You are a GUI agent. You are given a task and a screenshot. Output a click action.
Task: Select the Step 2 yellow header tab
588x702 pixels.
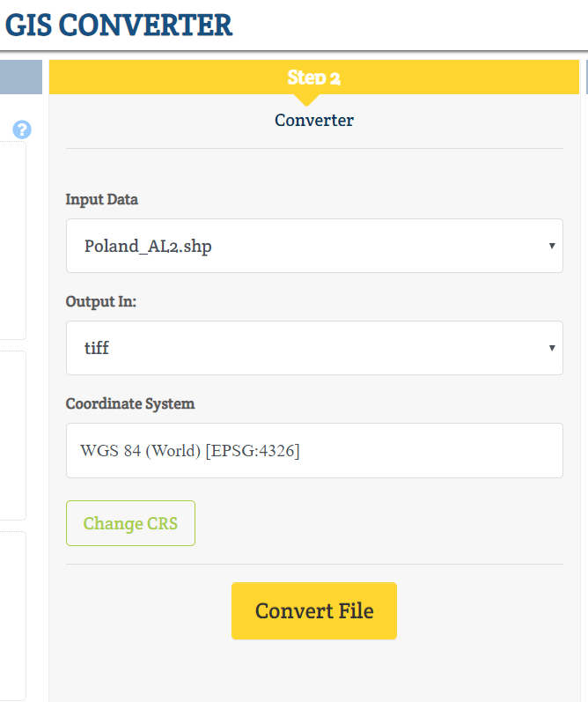tap(314, 77)
